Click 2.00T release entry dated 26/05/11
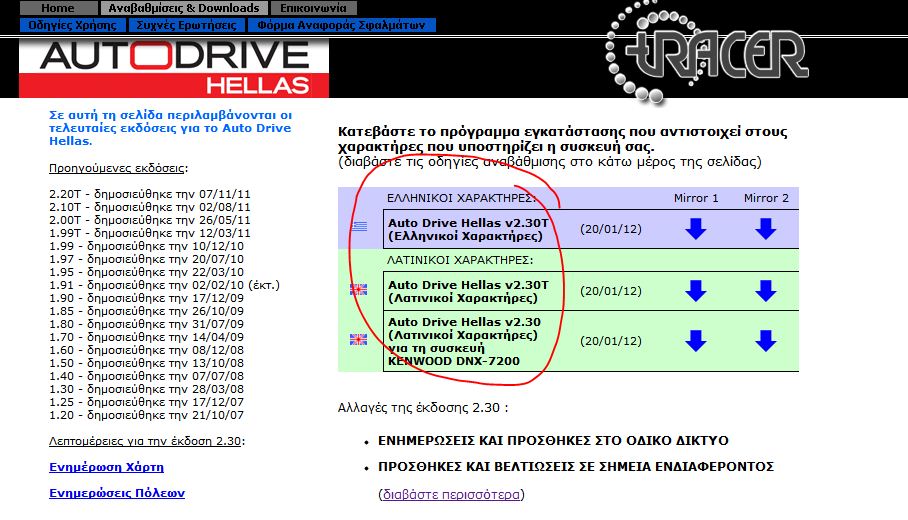The height and width of the screenshot is (520, 908). pyautogui.click(x=149, y=220)
